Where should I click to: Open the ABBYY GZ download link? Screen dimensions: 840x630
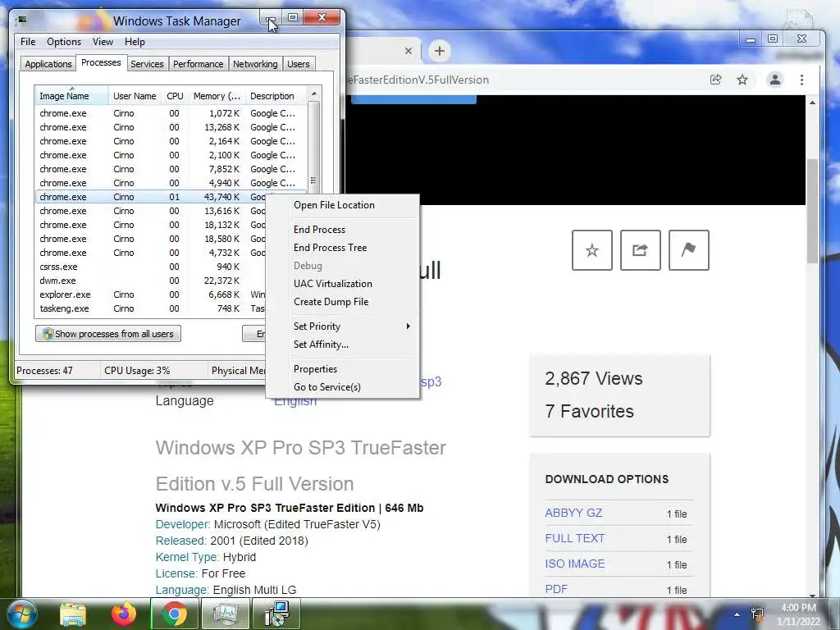click(x=573, y=513)
